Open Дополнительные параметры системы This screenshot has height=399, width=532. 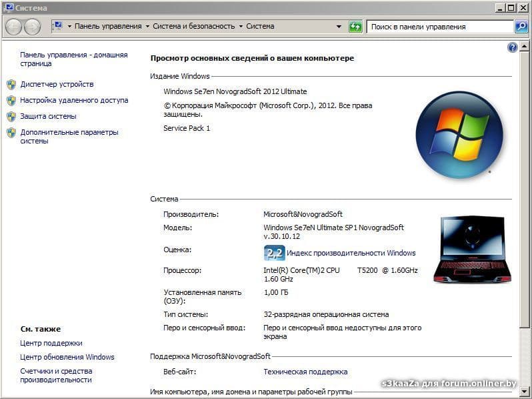pyautogui.click(x=69, y=137)
